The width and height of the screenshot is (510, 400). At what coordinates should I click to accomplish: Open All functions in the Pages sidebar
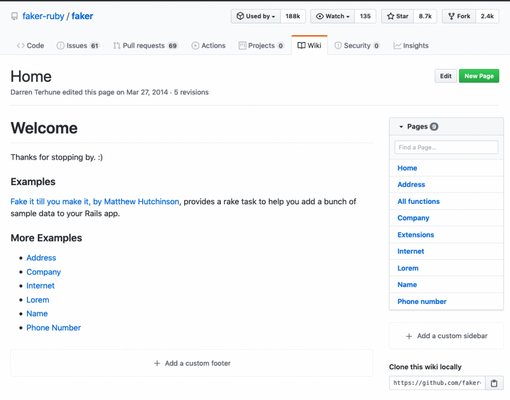click(419, 201)
